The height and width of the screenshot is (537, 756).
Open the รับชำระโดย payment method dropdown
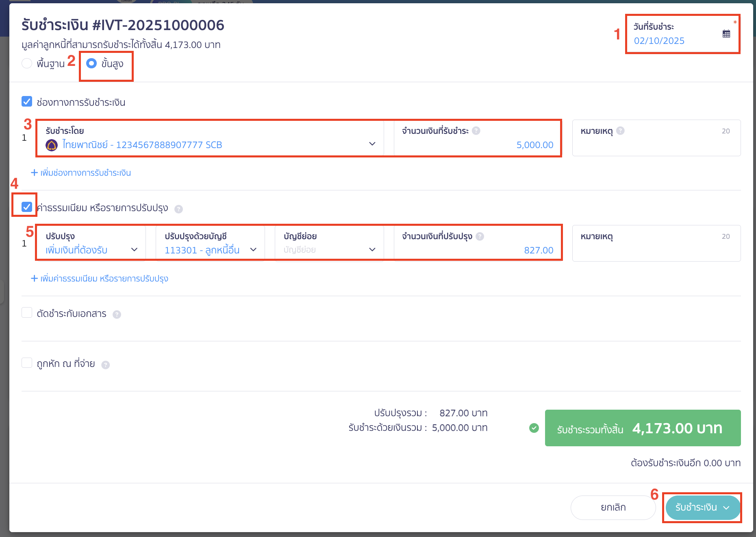(x=371, y=144)
